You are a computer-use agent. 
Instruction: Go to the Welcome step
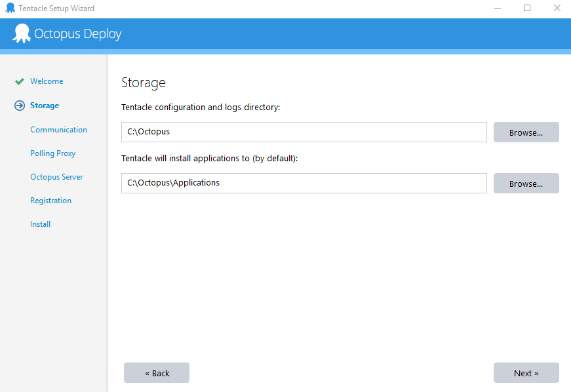point(47,81)
